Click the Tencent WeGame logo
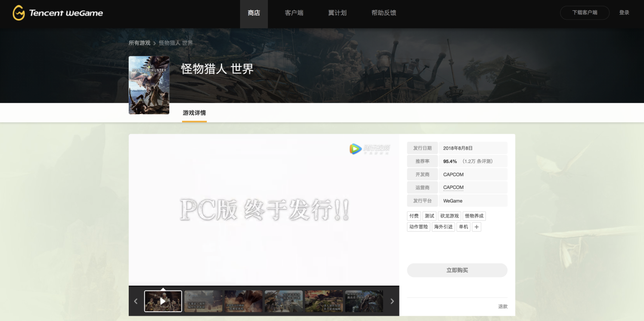Viewport: 644px width, 321px height. point(58,13)
